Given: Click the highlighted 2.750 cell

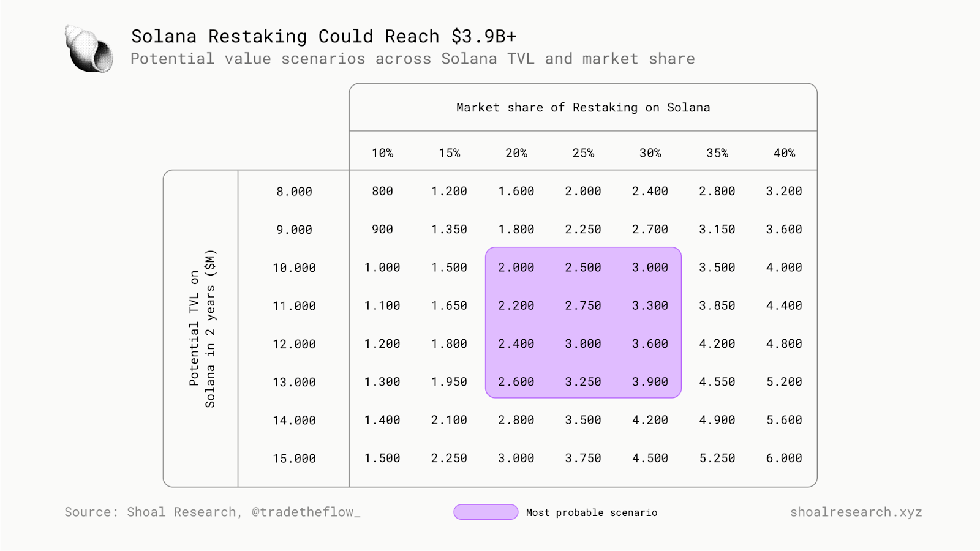Looking at the screenshot, I should [583, 305].
